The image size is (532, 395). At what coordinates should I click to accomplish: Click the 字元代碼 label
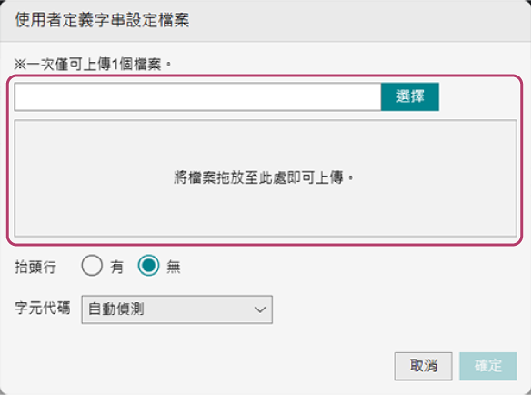tap(42, 308)
